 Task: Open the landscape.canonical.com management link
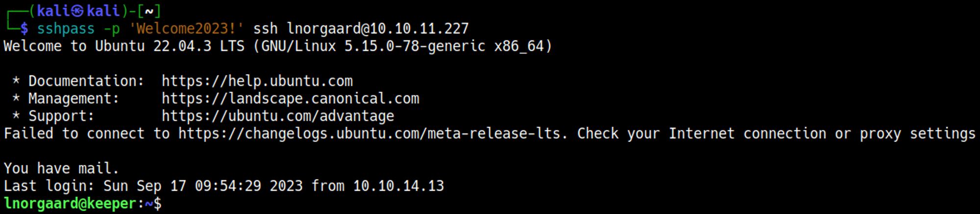pyautogui.click(x=290, y=99)
